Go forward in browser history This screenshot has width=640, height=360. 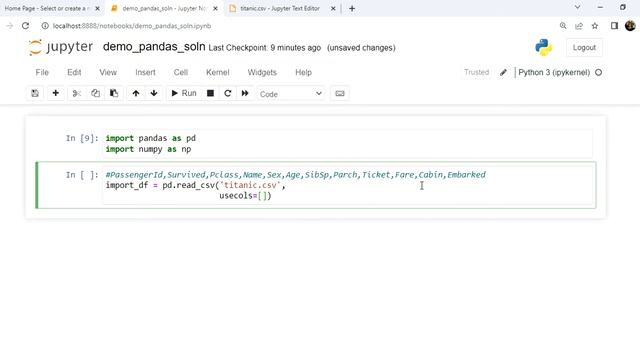pyautogui.click(x=9, y=26)
